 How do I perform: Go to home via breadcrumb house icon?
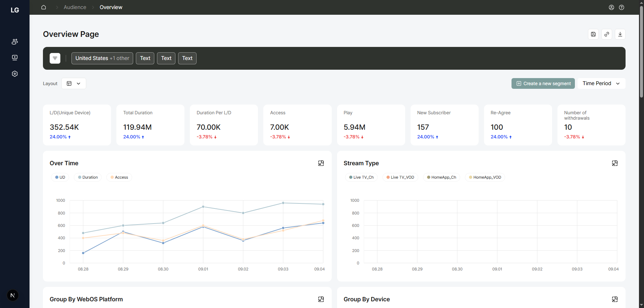pyautogui.click(x=44, y=7)
